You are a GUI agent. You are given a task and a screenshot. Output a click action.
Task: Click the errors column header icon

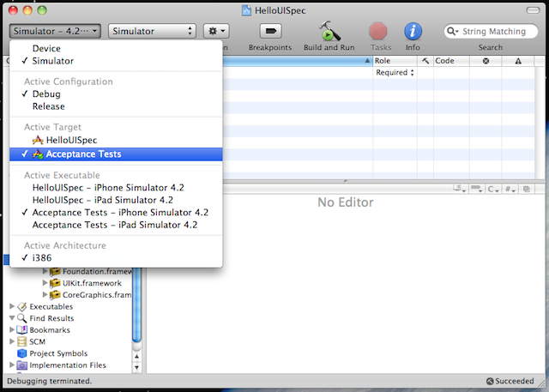(486, 61)
